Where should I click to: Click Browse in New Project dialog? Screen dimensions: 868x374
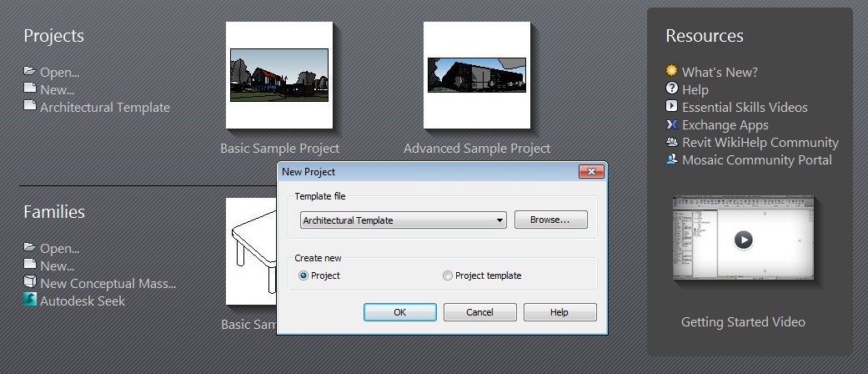[x=551, y=220]
